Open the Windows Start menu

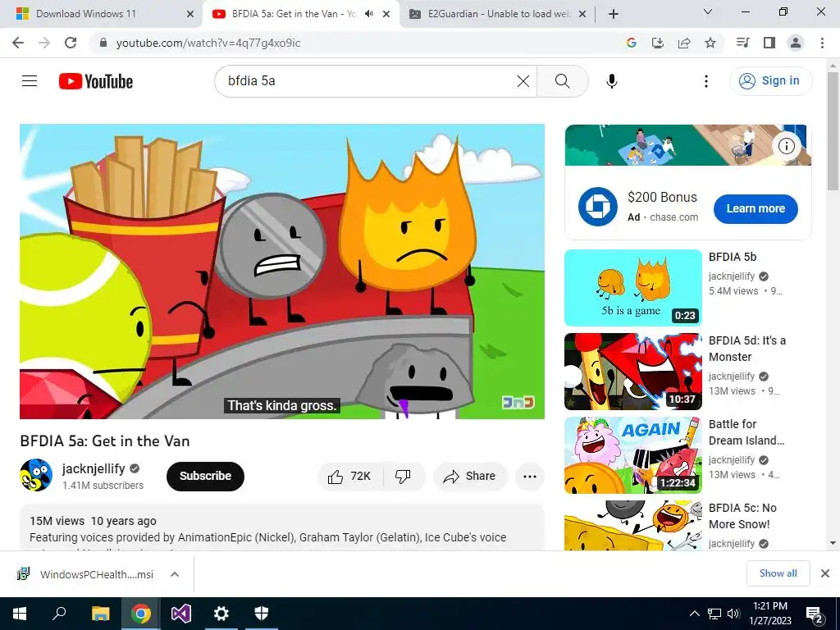coord(20,614)
